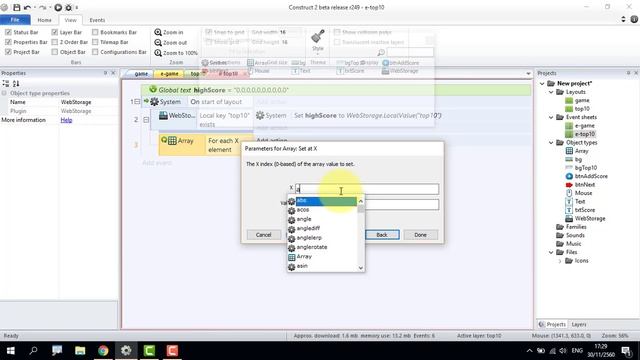This screenshot has height=360, width=640.
Task: Open tab list dropdown arrow
Action: click(528, 74)
